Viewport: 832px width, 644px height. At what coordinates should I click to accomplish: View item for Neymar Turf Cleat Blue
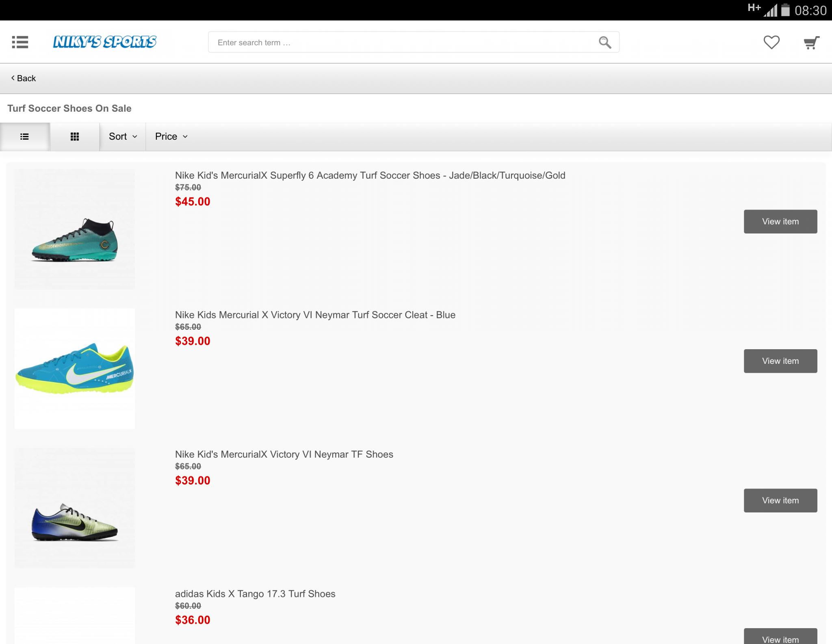(x=780, y=361)
